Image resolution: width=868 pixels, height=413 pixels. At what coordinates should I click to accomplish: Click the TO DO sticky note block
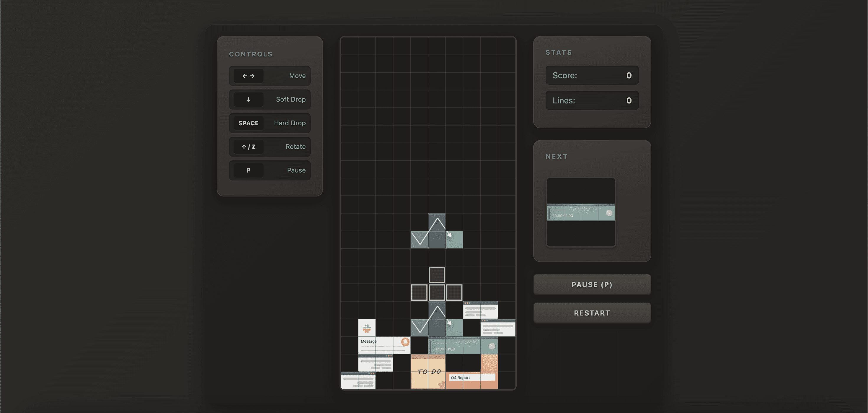click(x=428, y=372)
